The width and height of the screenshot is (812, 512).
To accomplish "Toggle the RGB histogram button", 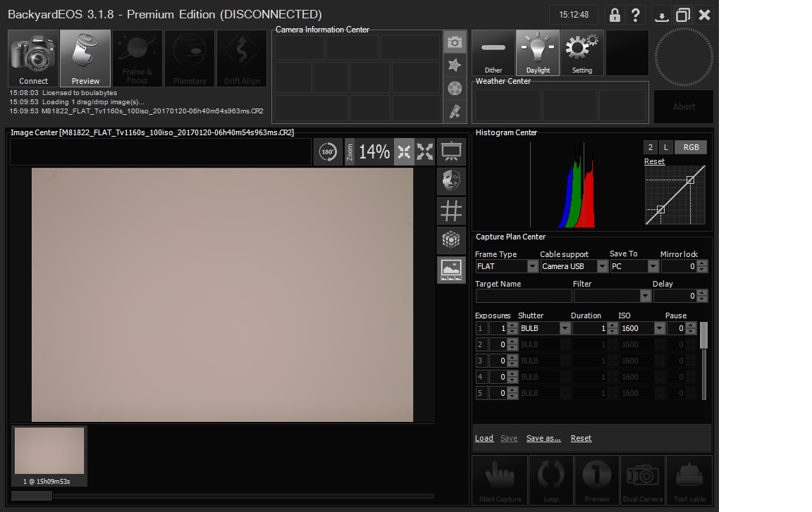I will (691, 147).
